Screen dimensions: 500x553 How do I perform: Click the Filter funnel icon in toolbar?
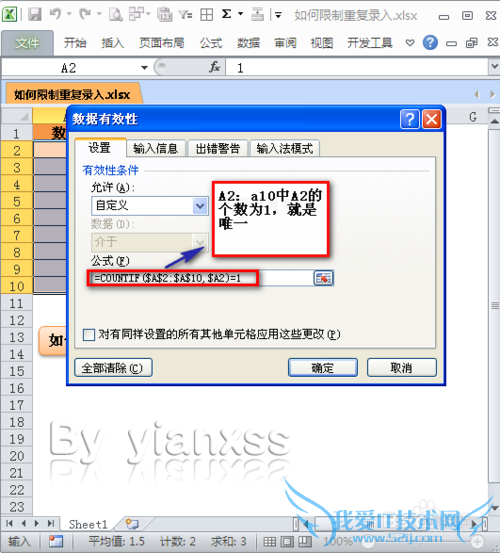click(185, 15)
